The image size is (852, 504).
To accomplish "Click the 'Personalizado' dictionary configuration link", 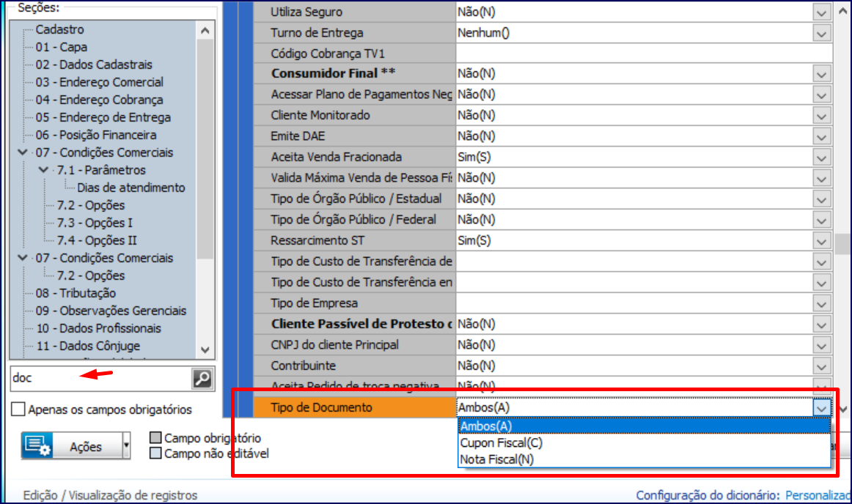I will click(818, 495).
